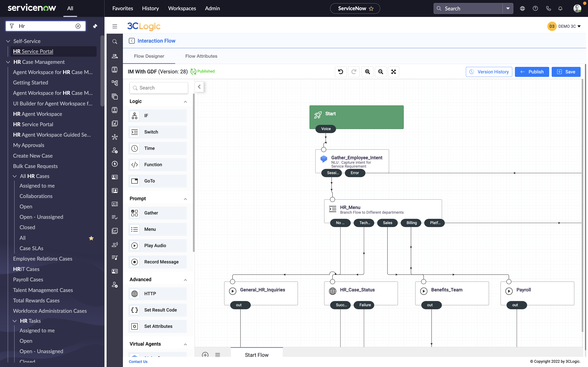The image size is (588, 367).
Task: Click the zoom in icon on the toolbar
Action: pos(367,71)
